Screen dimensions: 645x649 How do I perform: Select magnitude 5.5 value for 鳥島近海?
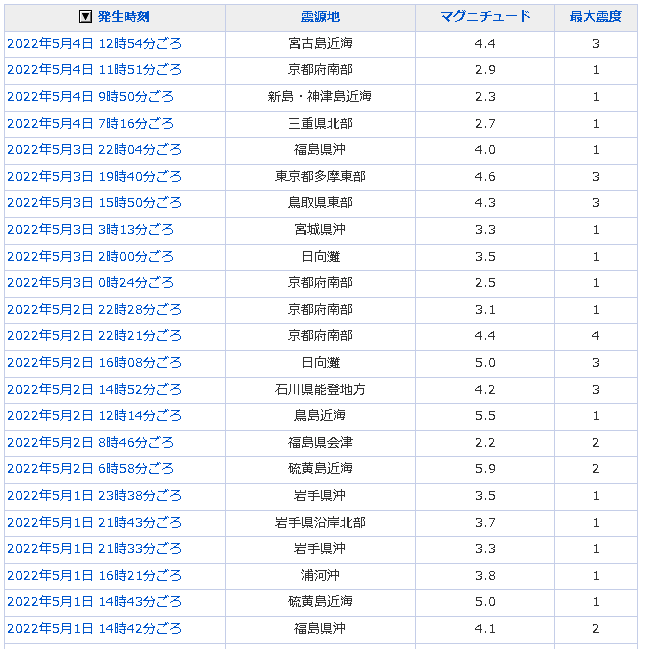[x=485, y=416]
